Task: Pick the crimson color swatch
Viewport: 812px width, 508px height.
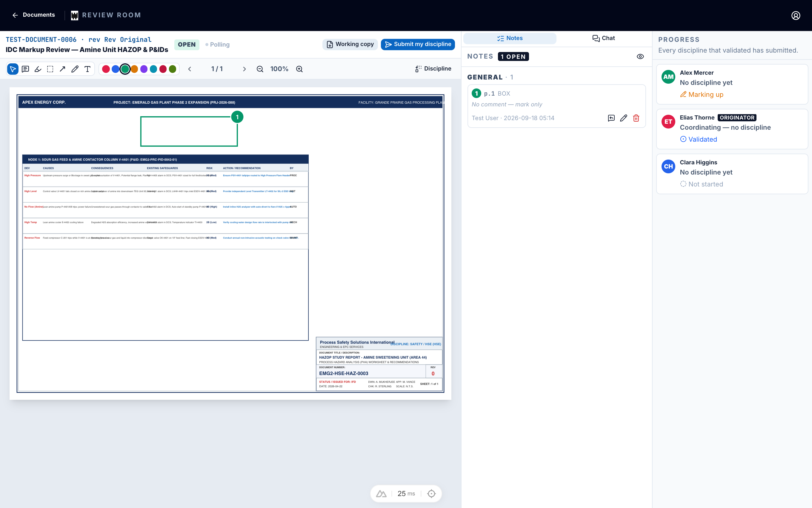Action: (x=163, y=69)
